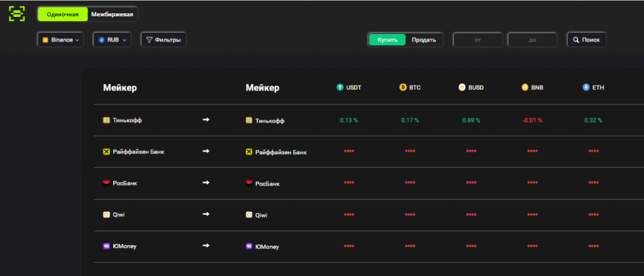The image size is (644, 276).
Task: Click the "от" minimum amount field
Action: [478, 40]
